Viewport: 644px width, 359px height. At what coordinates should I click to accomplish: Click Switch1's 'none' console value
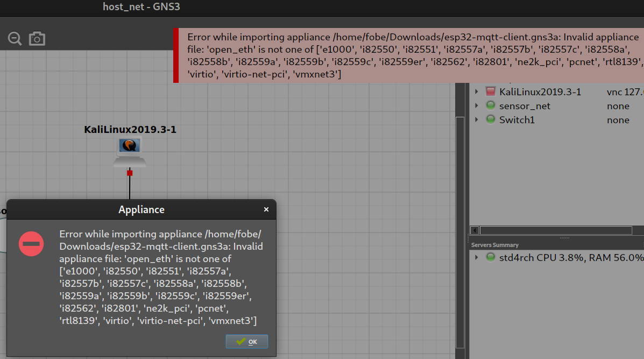618,120
